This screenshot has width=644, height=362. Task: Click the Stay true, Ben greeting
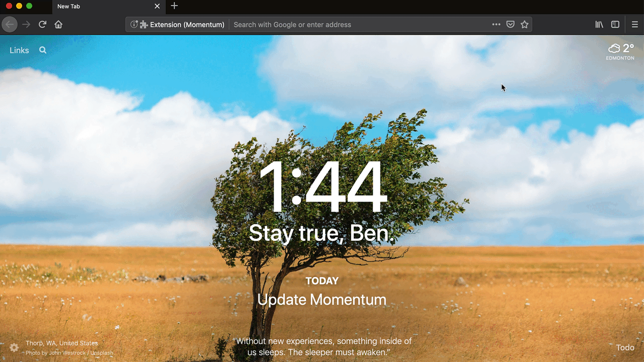(322, 233)
